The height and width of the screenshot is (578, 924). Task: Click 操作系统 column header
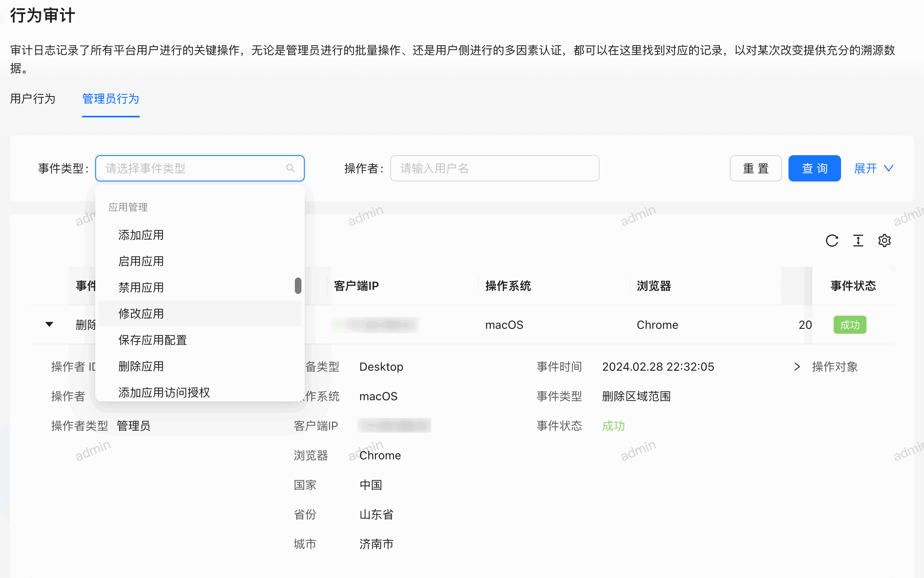pos(508,286)
